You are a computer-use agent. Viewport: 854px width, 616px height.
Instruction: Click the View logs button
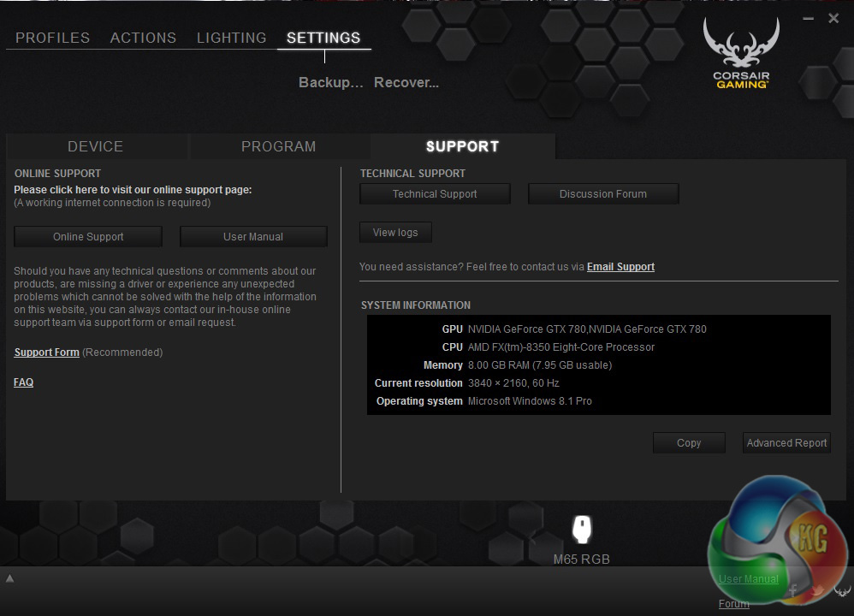[x=395, y=233]
